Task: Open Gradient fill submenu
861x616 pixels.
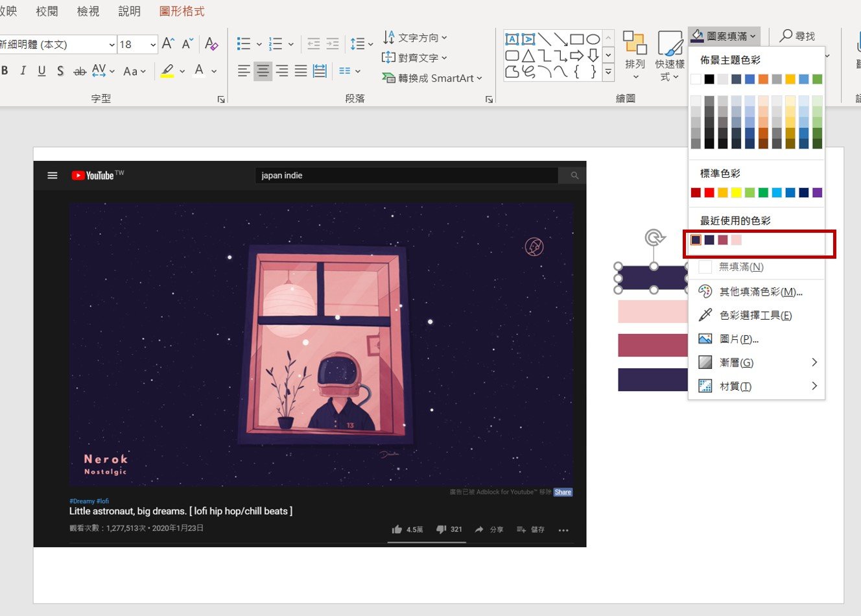Action: [x=756, y=362]
